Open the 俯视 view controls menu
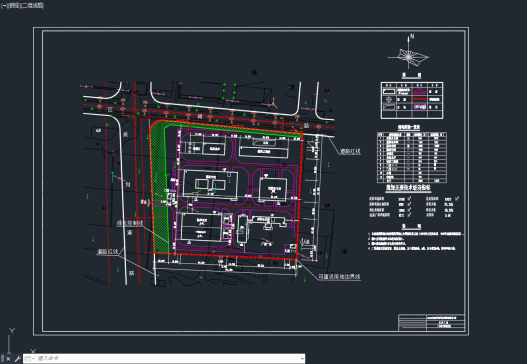Viewport: 527px width, 364px height. point(14,6)
